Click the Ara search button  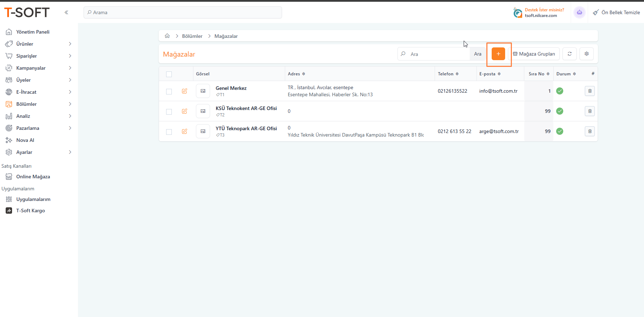[478, 54]
